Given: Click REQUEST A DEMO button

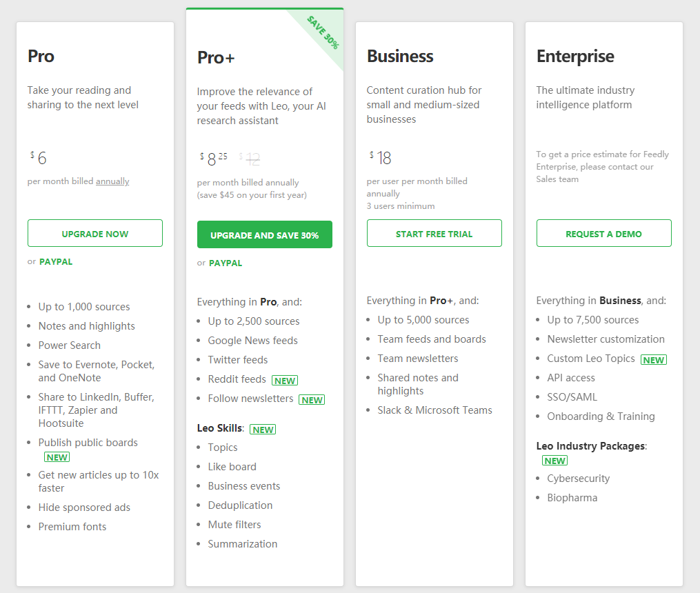Looking at the screenshot, I should (603, 234).
